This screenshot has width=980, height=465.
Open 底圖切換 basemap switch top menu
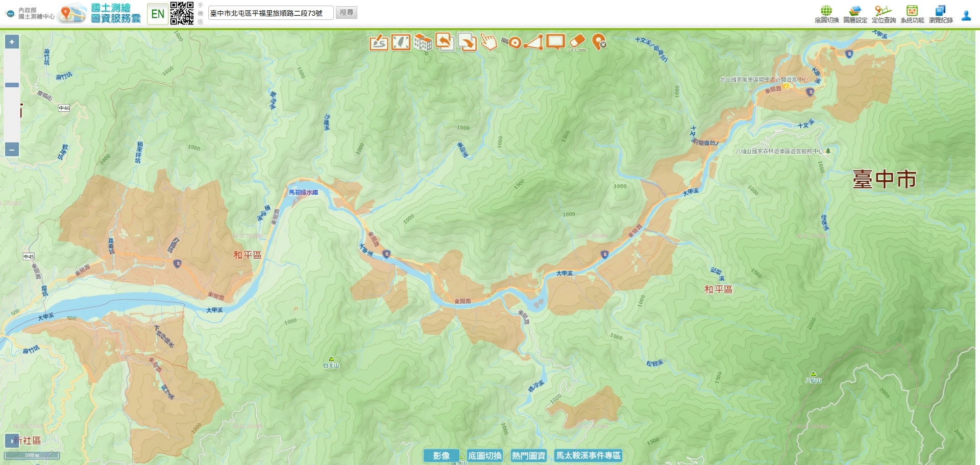click(826, 14)
